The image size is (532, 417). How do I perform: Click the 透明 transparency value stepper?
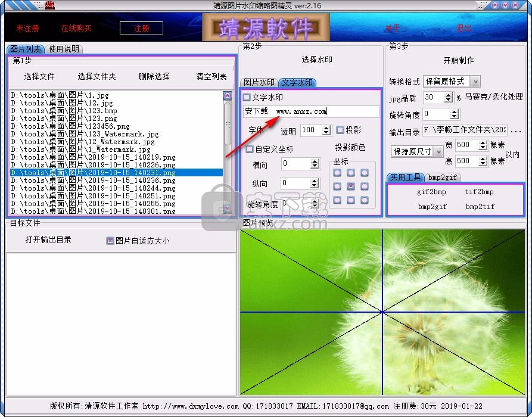(326, 130)
